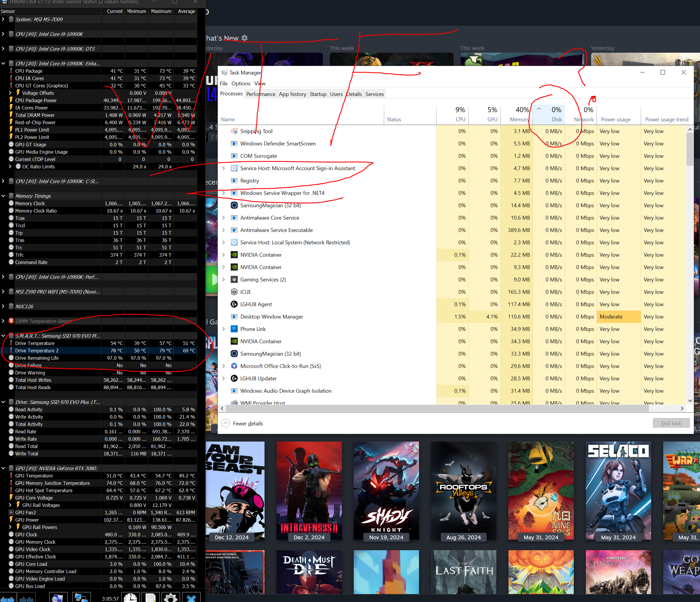Sort processes by Disk column header
Viewport: 700px width, 602px height.
(x=549, y=115)
